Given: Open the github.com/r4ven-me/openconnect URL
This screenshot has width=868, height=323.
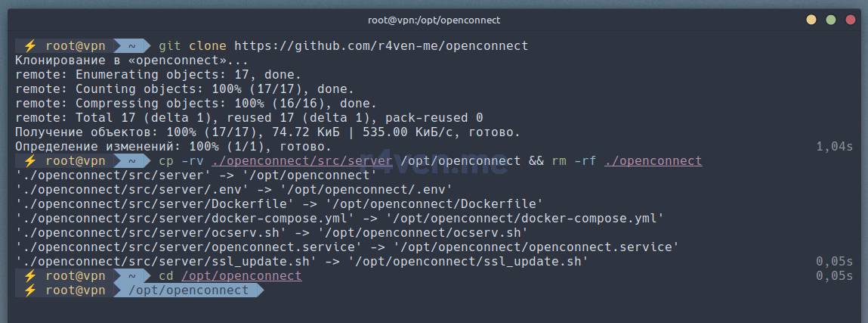Looking at the screenshot, I should (x=381, y=46).
